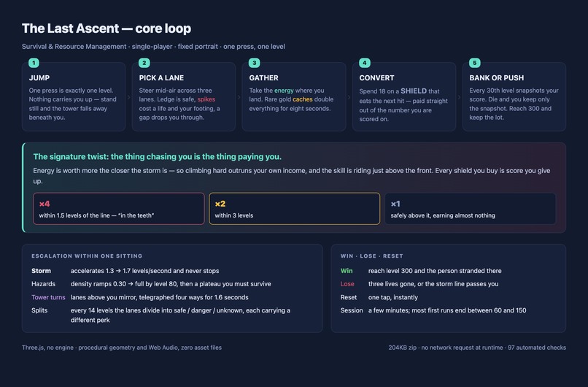
Task: Click the purple 'Tower turns' label
Action: pos(48,297)
